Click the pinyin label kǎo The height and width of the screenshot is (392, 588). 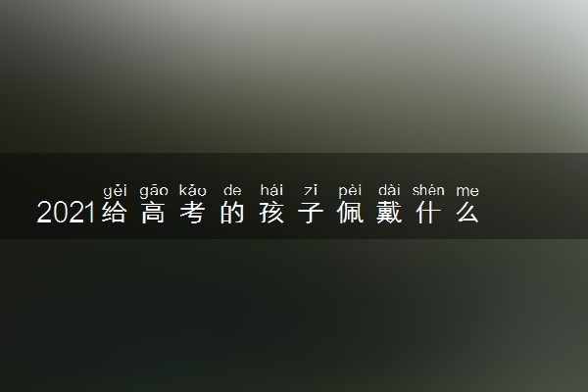[x=193, y=190]
